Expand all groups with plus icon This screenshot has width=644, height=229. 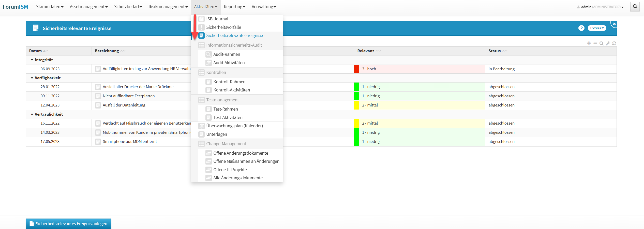[x=589, y=43]
